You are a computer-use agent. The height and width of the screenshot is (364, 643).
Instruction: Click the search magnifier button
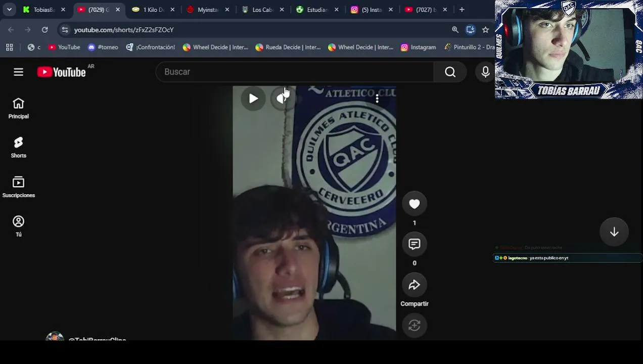450,72
